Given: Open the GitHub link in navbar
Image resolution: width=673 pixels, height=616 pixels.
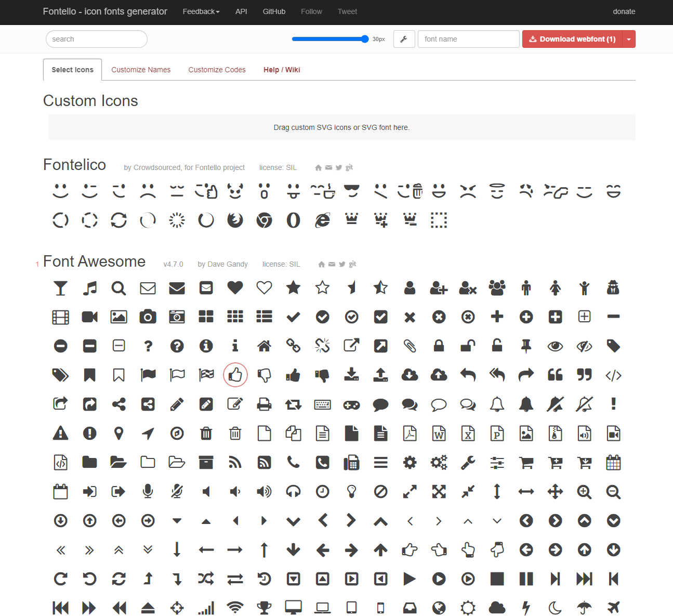Looking at the screenshot, I should coord(274,11).
